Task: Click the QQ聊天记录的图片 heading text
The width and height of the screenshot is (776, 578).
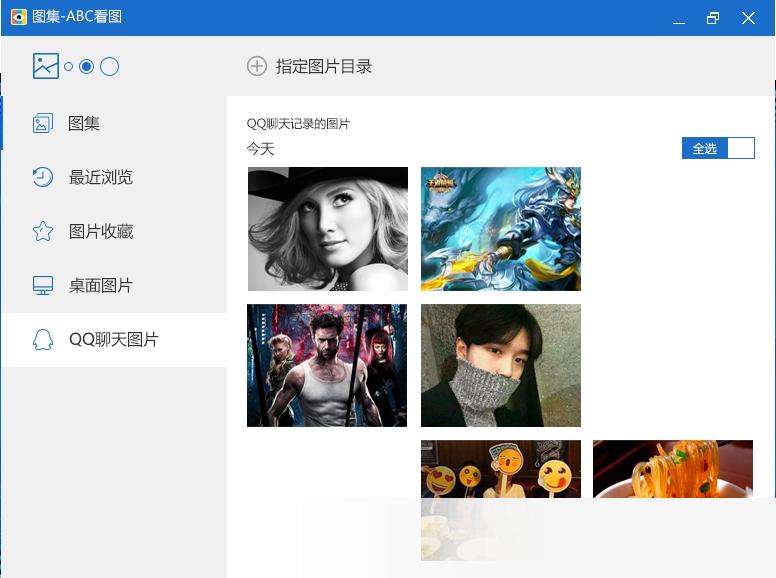Action: (298, 124)
